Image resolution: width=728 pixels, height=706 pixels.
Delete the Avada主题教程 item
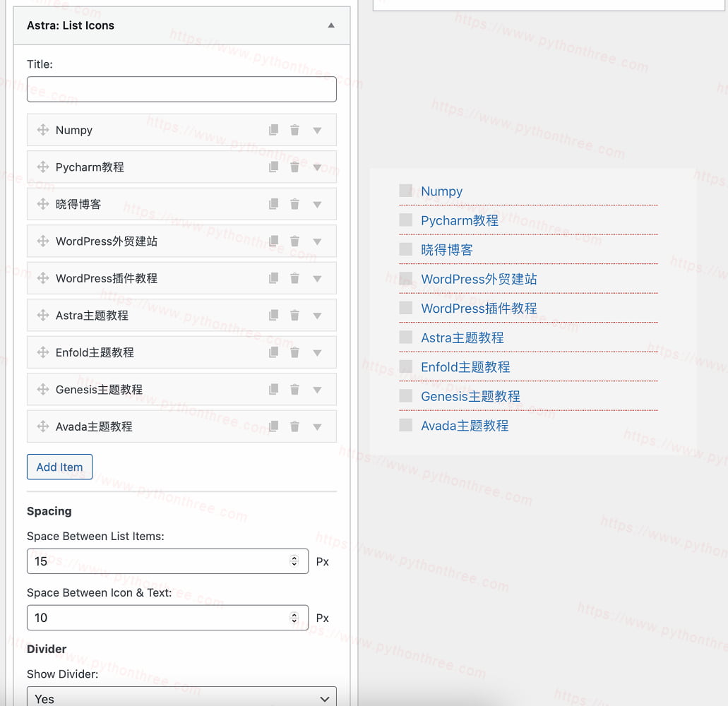(294, 426)
